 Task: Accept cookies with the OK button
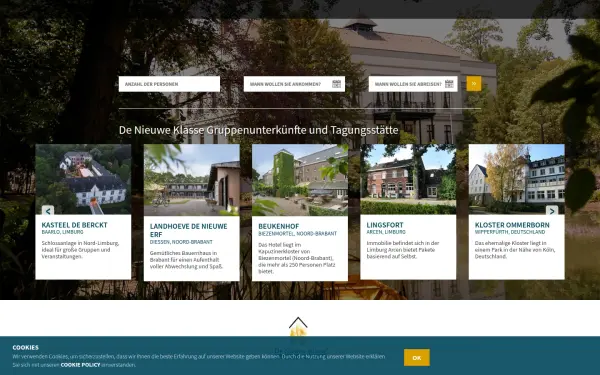pos(417,357)
